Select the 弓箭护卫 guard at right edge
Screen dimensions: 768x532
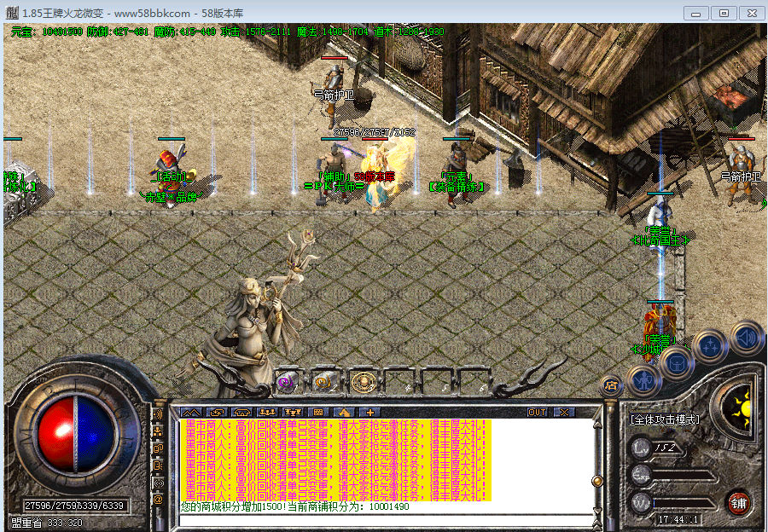click(741, 174)
